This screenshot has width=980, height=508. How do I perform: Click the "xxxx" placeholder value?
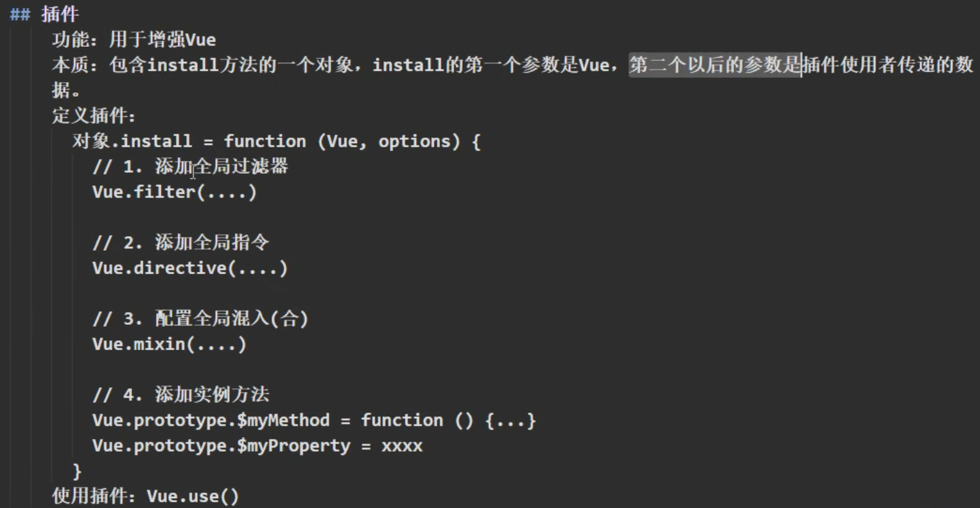[402, 446]
